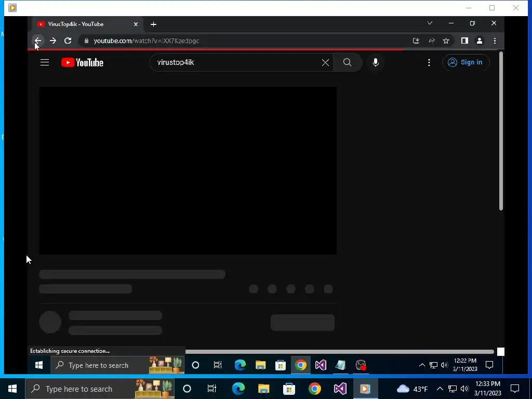Image resolution: width=532 pixels, height=399 pixels.
Task: Expand hidden icons in outer system tray
Action: pyautogui.click(x=440, y=389)
